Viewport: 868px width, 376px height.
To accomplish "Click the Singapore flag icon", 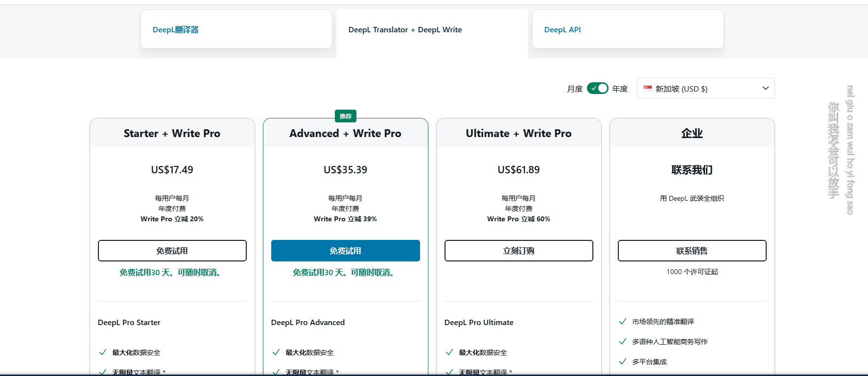I will pyautogui.click(x=648, y=89).
